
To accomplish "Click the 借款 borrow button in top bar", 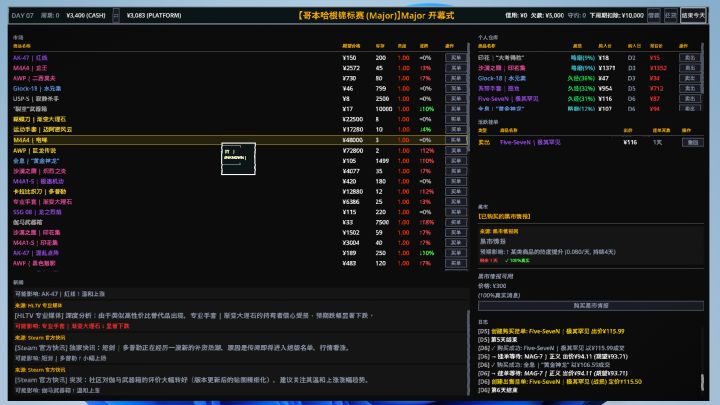I will coord(653,15).
